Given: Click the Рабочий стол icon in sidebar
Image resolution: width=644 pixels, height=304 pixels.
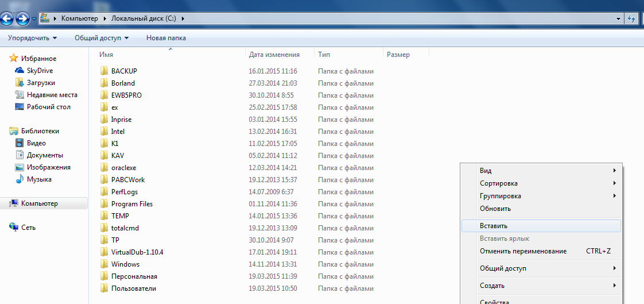Looking at the screenshot, I should 20,107.
